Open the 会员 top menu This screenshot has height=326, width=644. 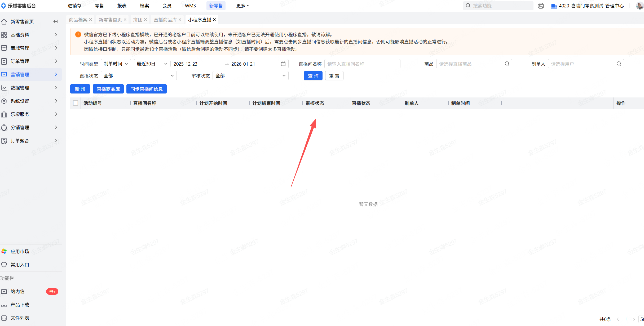coord(167,6)
